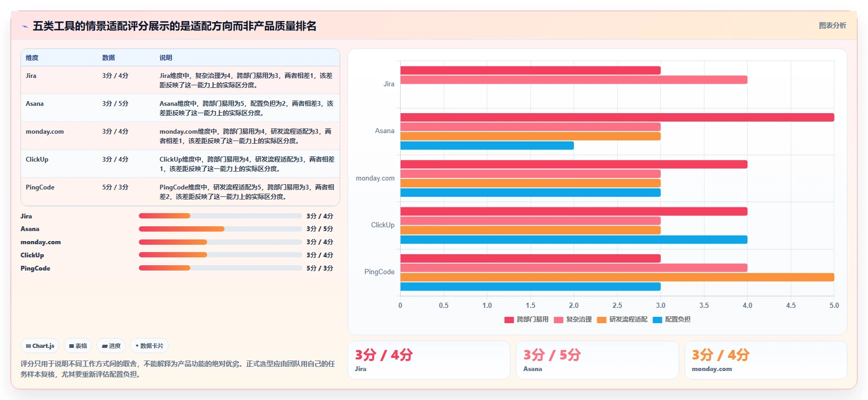Click the Jira description text in the table
Viewport: 868px width, 400px height.
pos(246,81)
